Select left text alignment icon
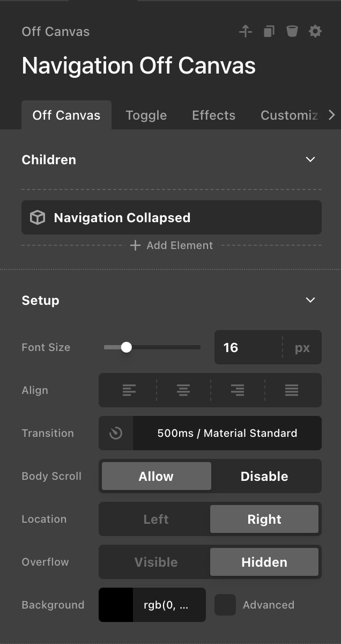Screen dimensions: 341x644 [x=129, y=390]
